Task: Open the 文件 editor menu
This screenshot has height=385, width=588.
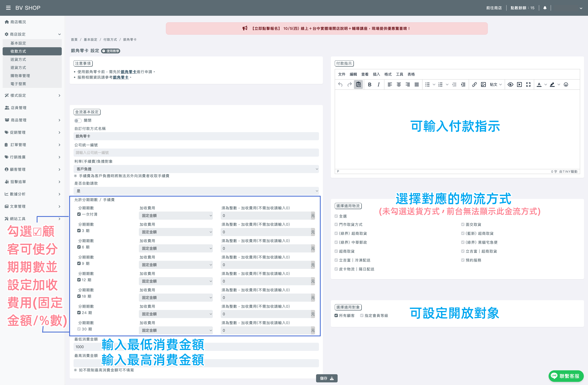Action: (342, 74)
